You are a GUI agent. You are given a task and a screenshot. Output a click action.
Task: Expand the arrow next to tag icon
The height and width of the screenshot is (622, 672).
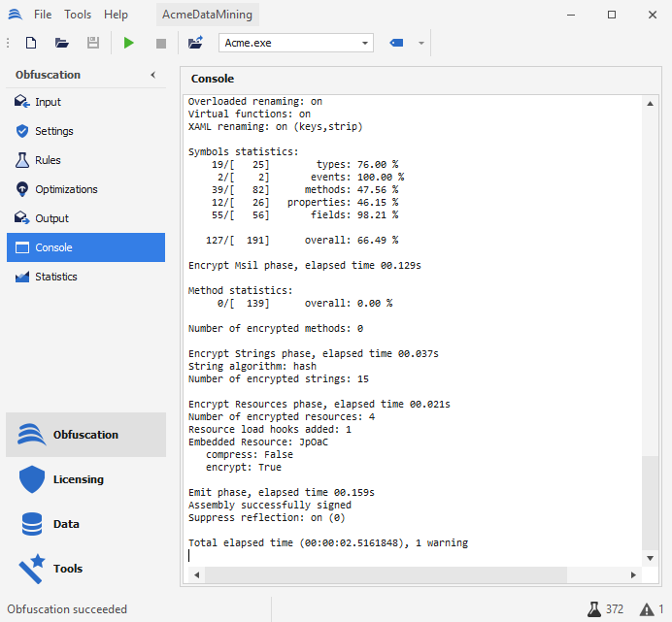pos(420,43)
